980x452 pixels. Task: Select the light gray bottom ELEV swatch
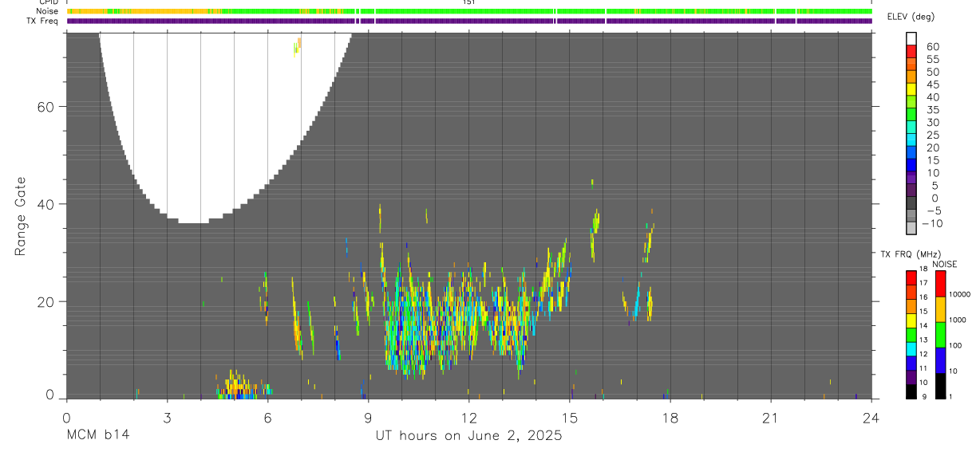pyautogui.click(x=911, y=228)
